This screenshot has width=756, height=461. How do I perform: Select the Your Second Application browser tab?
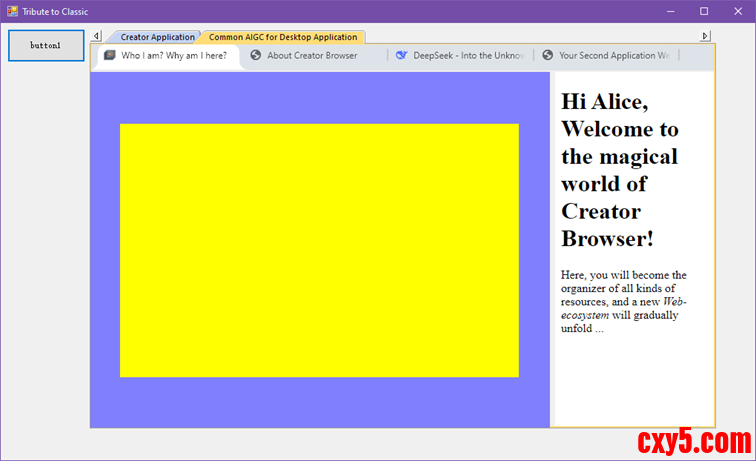tap(613, 56)
